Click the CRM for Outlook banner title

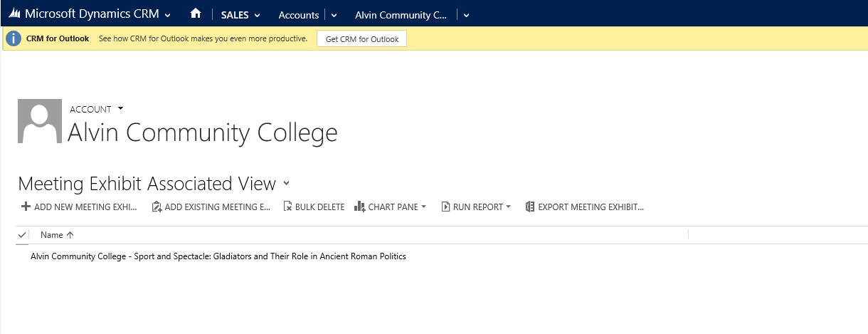pyautogui.click(x=58, y=38)
